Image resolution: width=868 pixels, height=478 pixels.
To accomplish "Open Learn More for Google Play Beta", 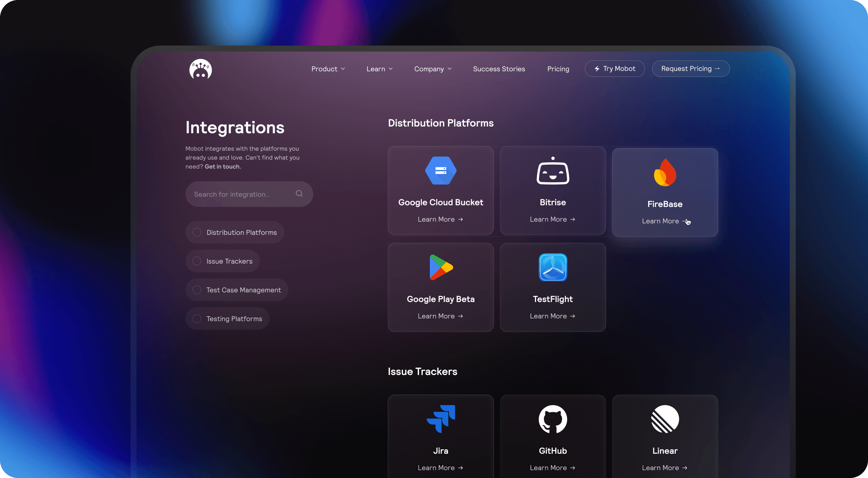I will [441, 316].
